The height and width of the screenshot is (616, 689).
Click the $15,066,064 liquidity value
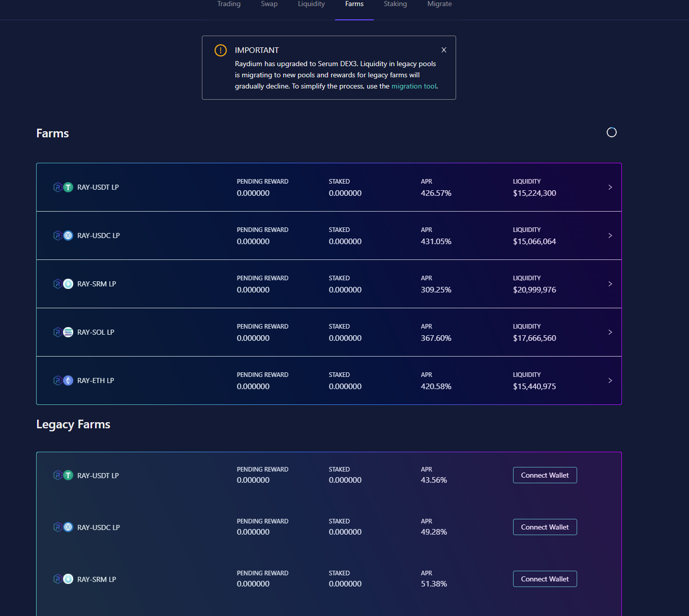pyautogui.click(x=534, y=242)
